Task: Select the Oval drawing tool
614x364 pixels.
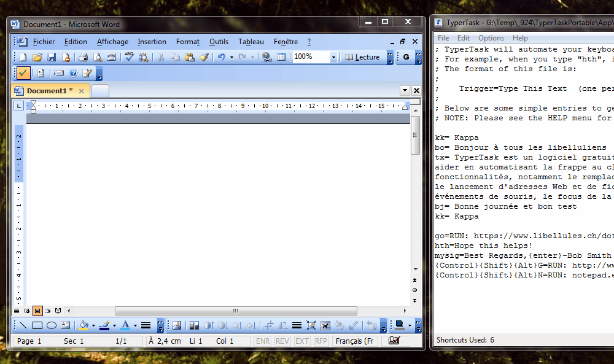Action: tap(52, 325)
